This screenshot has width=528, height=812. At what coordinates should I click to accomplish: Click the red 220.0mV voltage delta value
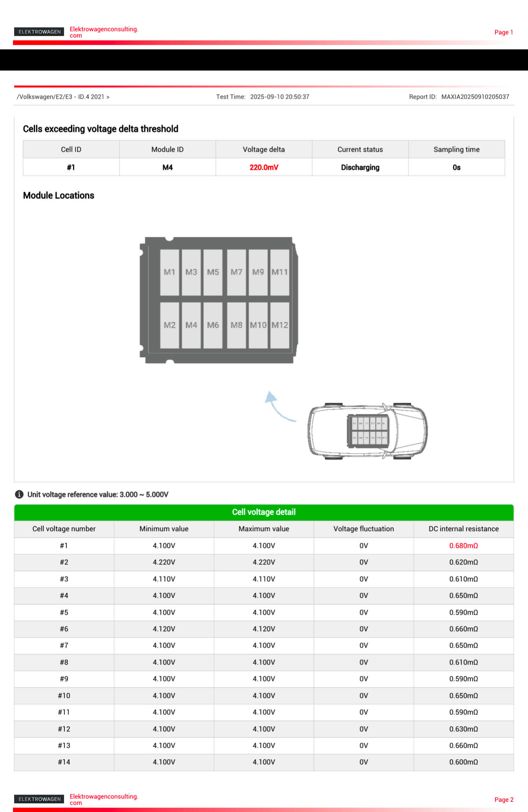click(264, 167)
